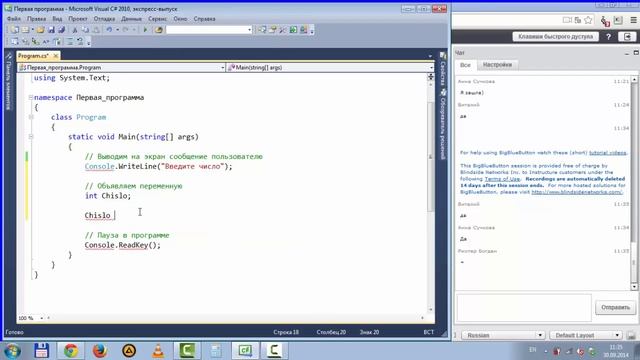Click the Toolbox wrench toolbar icon
Image resolution: width=640 pixels, height=360 pixels.
pyautogui.click(x=283, y=30)
